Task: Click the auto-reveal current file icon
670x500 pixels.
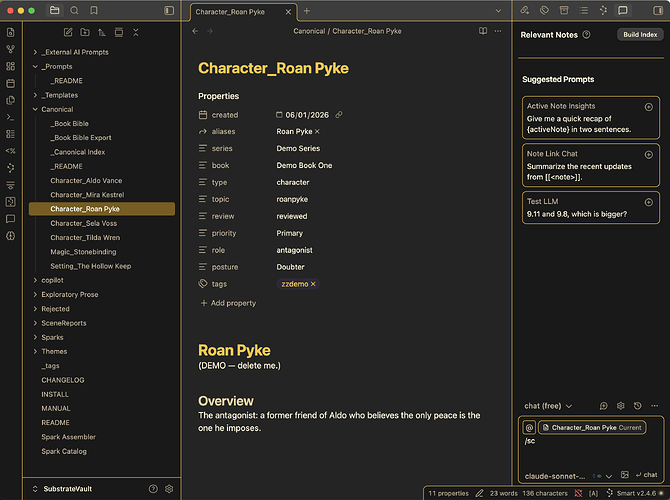Action: [x=119, y=32]
